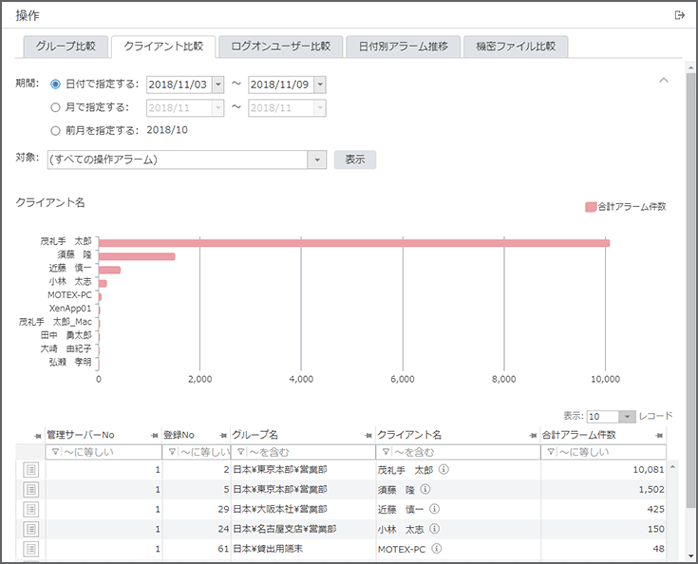Image resolution: width=698 pixels, height=564 pixels.
Task: Open detail icon for 近藤 慎一 row
Action: (31, 509)
